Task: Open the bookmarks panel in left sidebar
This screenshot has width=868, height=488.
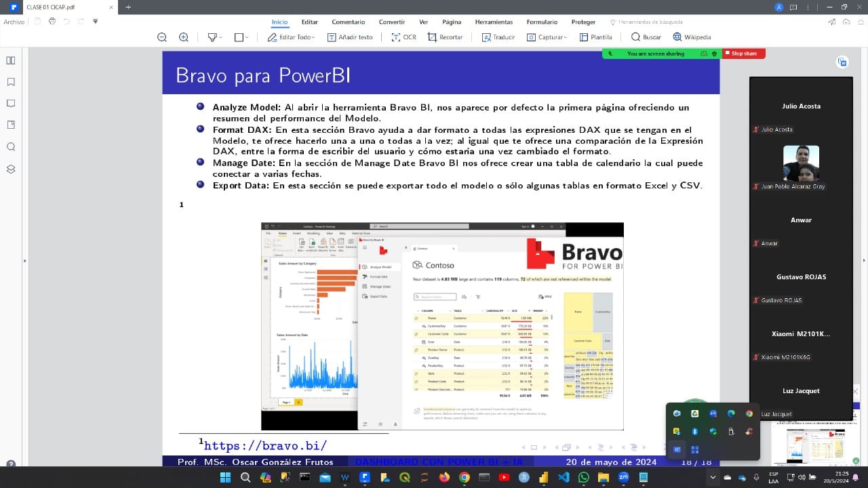Action: point(11,82)
